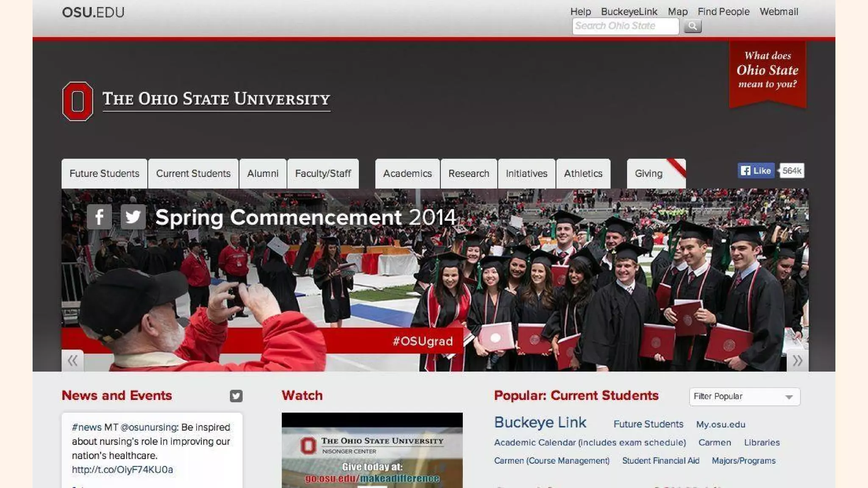Follow the t.co link in news tweet

tap(122, 469)
